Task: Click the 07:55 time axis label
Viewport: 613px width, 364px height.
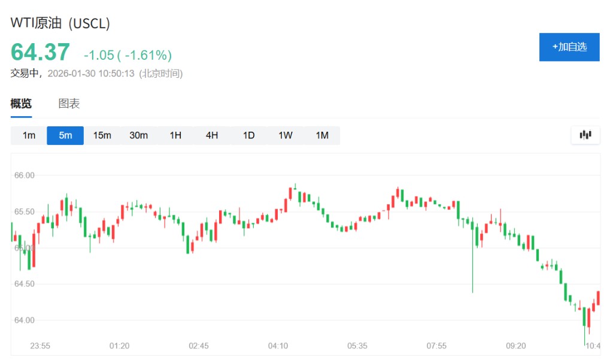Action: click(x=436, y=346)
